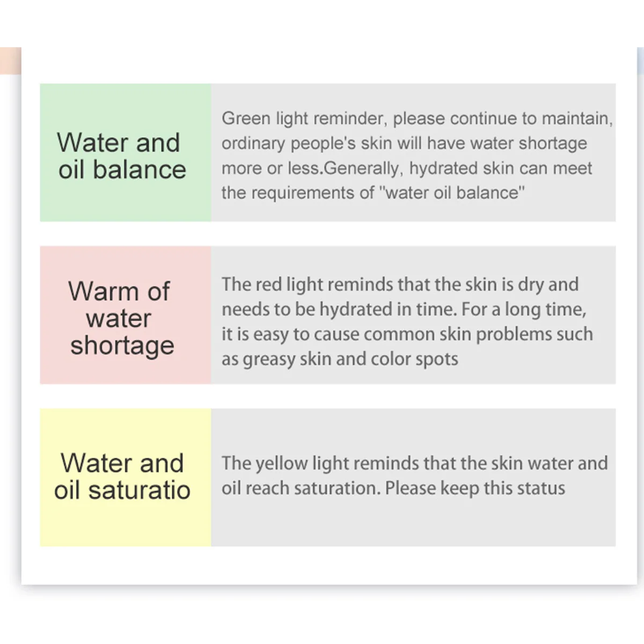Click empty gray area below yellow light description

pyautogui.click(x=413, y=523)
